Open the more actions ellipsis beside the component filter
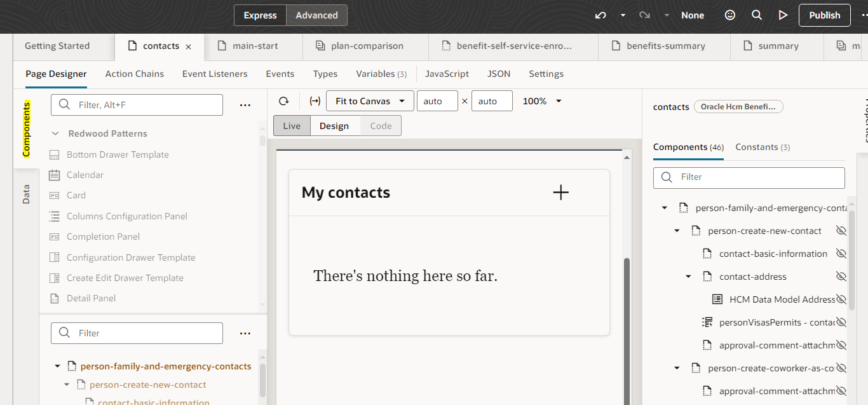Screen dimensions: 868x405 pyautogui.click(x=245, y=104)
